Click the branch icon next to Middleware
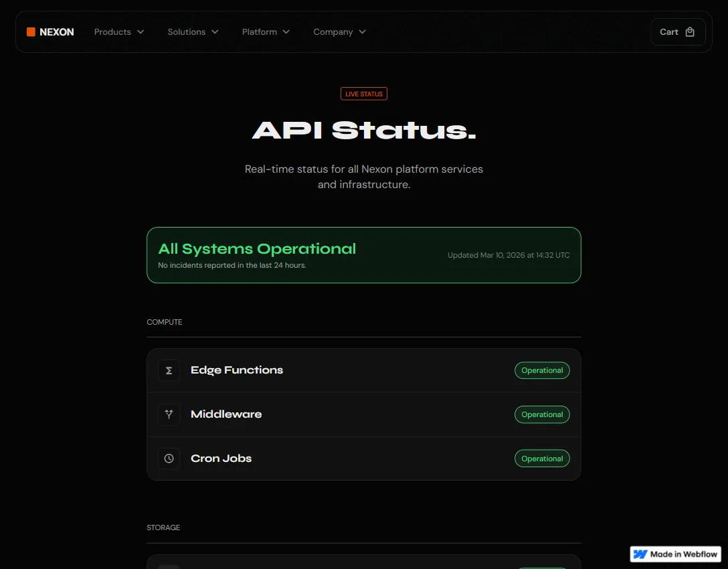728x569 pixels. [169, 414]
